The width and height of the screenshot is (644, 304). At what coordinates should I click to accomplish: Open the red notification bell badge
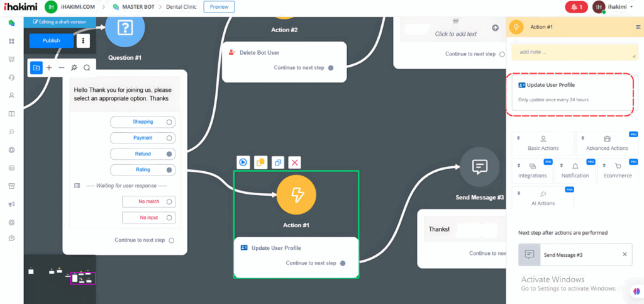pos(576,7)
